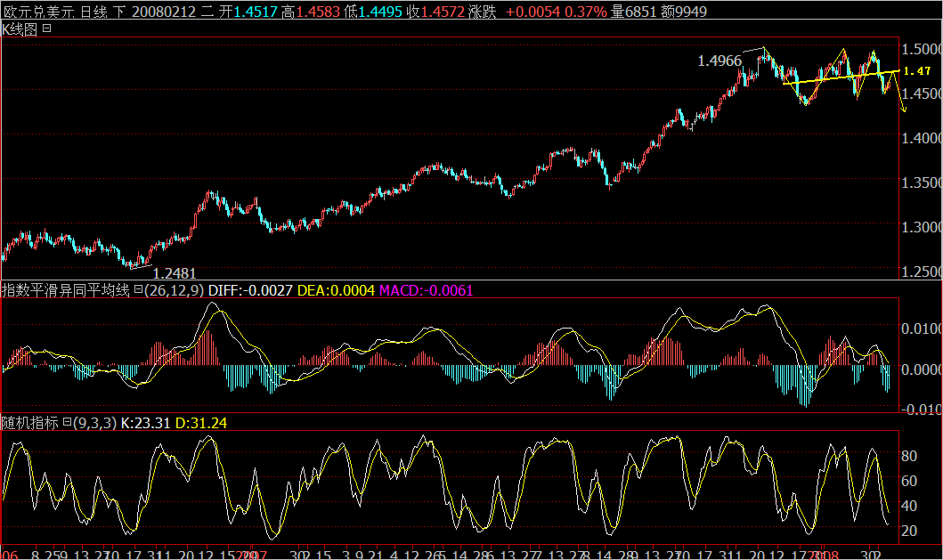Screen dimensions: 943x560
Task: Select the close price 1.4572
Action: 443,12
